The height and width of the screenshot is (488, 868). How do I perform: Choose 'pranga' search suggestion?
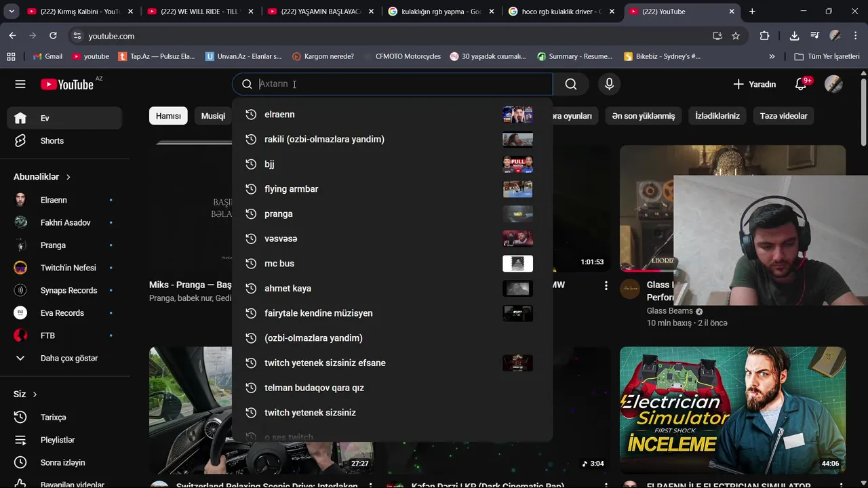pyautogui.click(x=392, y=213)
